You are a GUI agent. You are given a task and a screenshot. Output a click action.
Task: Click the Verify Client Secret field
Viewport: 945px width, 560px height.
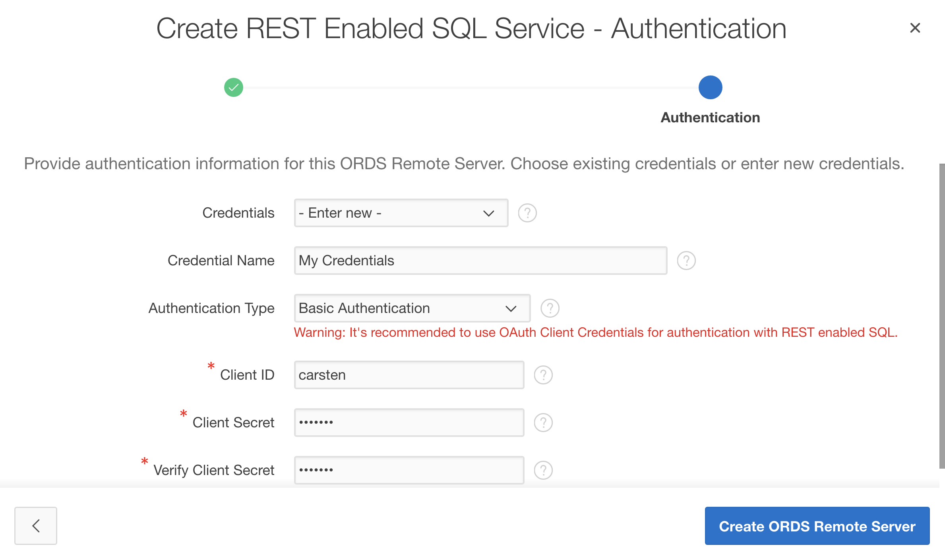click(409, 470)
